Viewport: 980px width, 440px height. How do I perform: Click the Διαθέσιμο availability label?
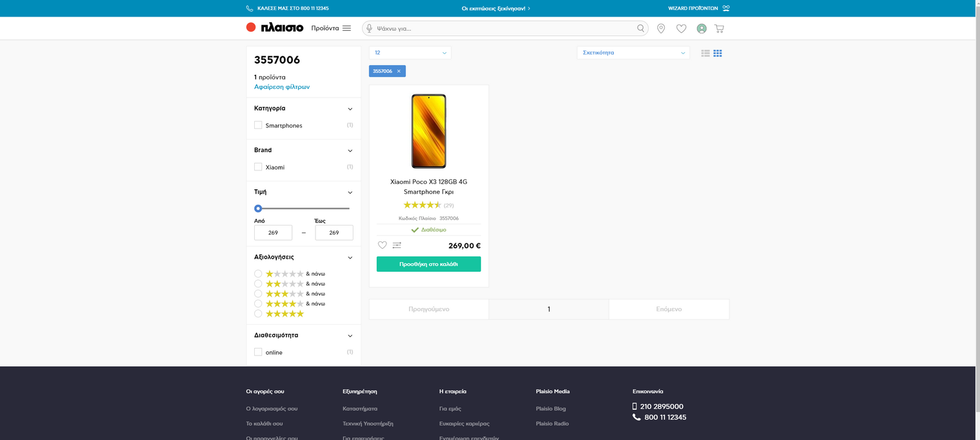tap(434, 230)
